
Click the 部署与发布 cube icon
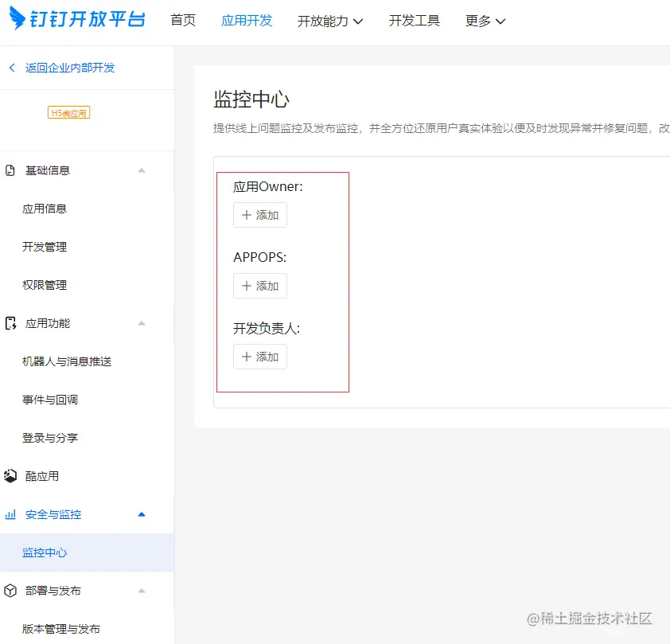click(x=10, y=591)
